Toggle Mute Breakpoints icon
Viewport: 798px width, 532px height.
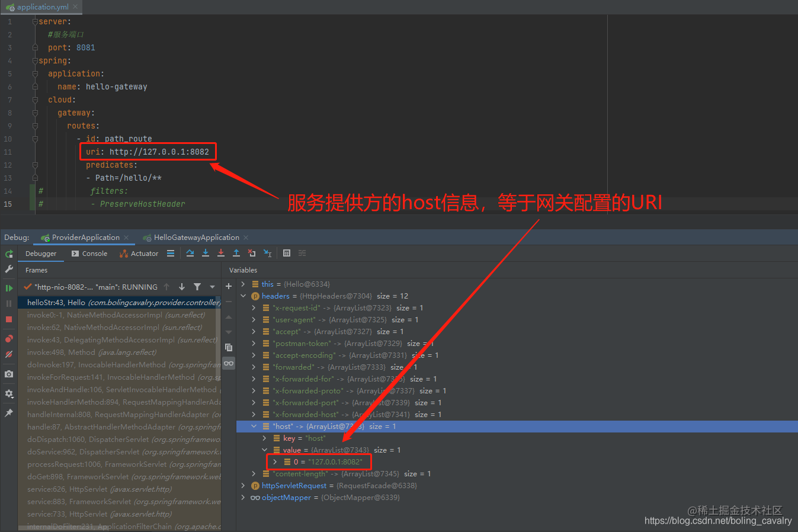[x=9, y=354]
